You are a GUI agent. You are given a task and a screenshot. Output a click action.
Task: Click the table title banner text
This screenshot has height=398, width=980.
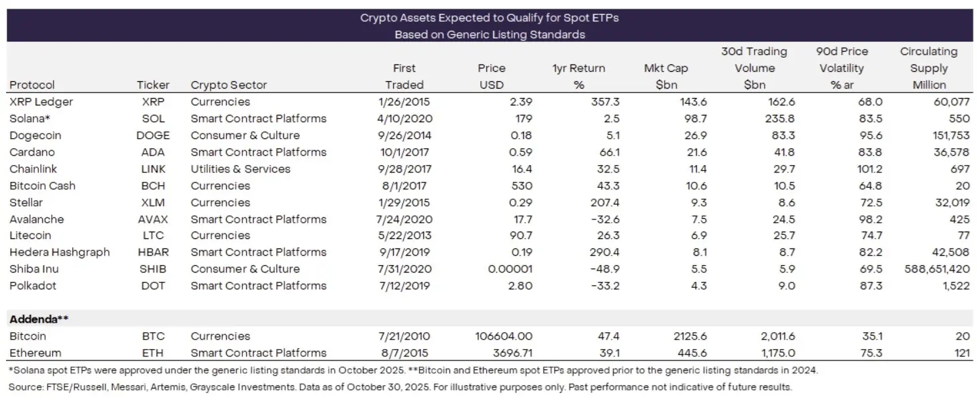pos(490,26)
